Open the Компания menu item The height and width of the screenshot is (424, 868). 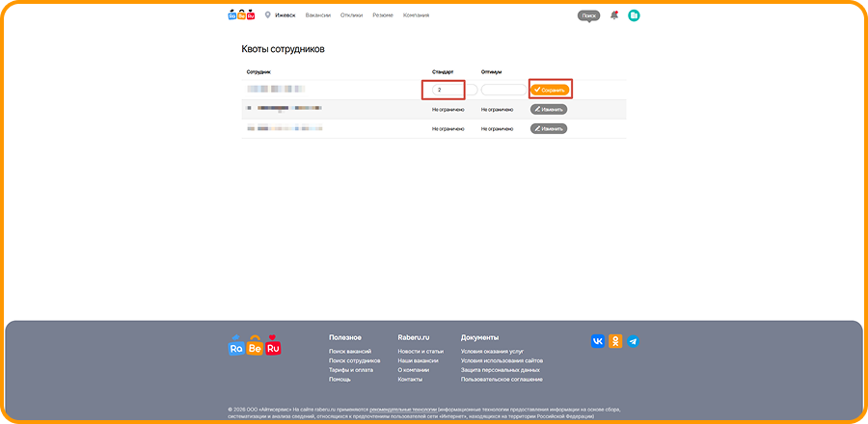416,15
